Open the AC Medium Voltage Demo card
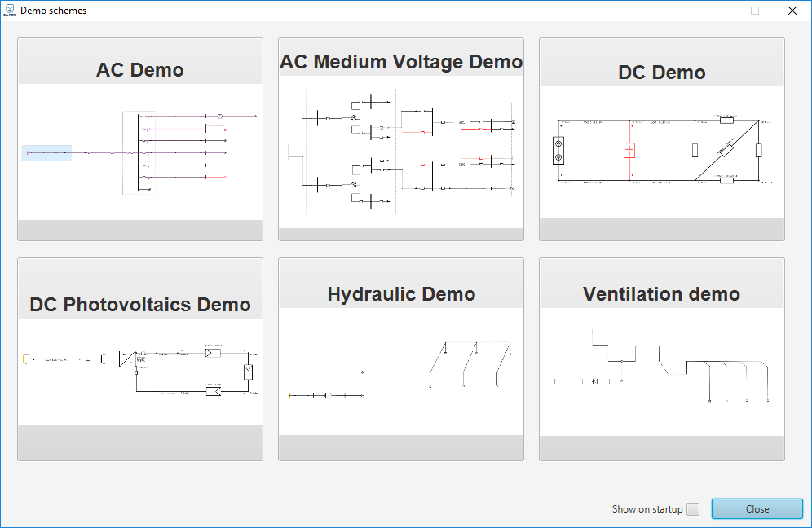Image resolution: width=812 pixels, height=528 pixels. 401,139
